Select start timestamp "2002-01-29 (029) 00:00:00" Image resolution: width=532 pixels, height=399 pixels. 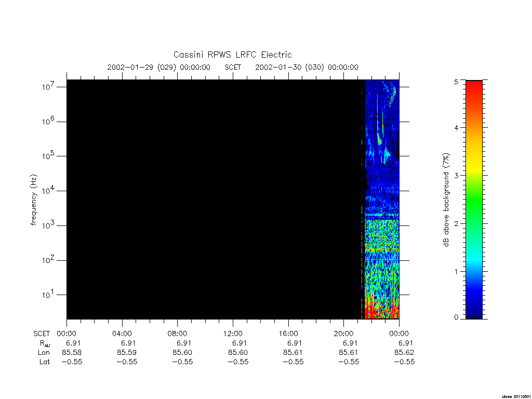tap(159, 67)
